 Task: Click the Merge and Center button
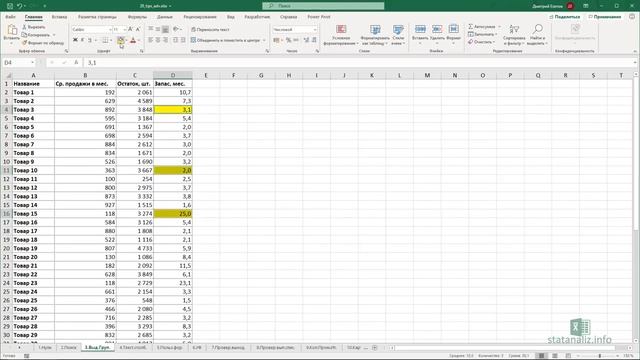225,40
